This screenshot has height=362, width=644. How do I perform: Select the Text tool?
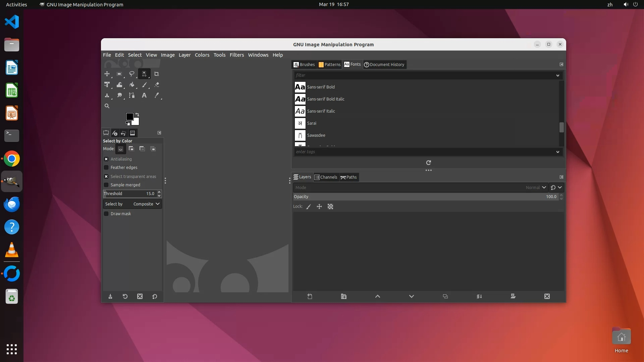pyautogui.click(x=144, y=96)
